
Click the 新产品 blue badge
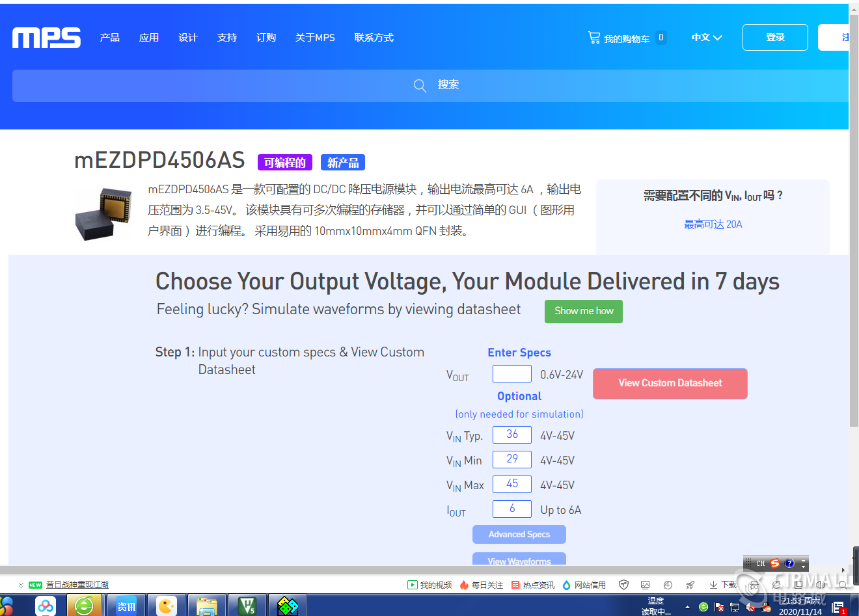pyautogui.click(x=343, y=163)
